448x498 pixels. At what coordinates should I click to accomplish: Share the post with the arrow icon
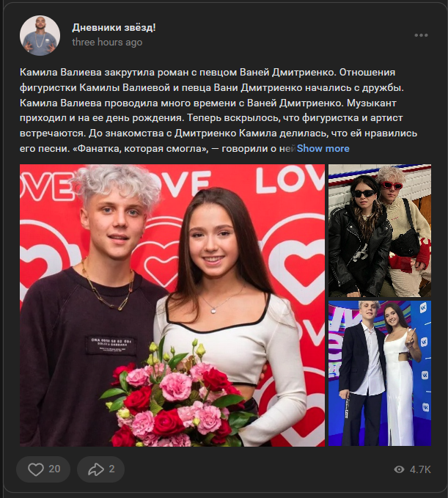pos(95,469)
